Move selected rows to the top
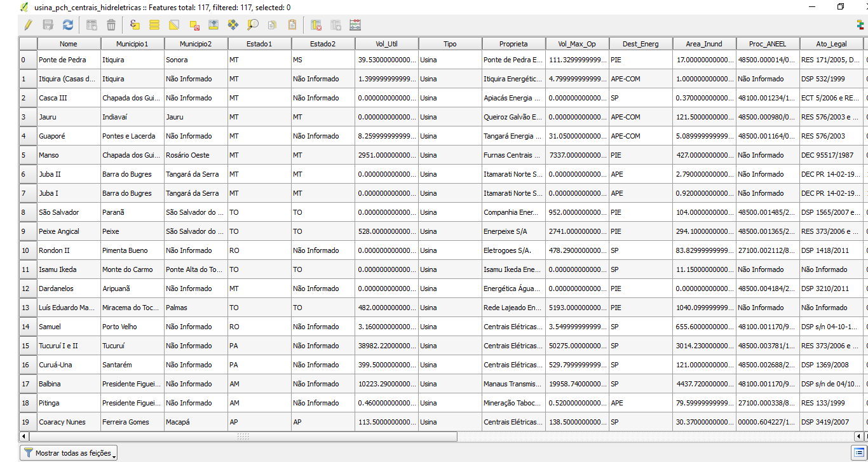Viewport: 868px width, 462px height. 214,25
